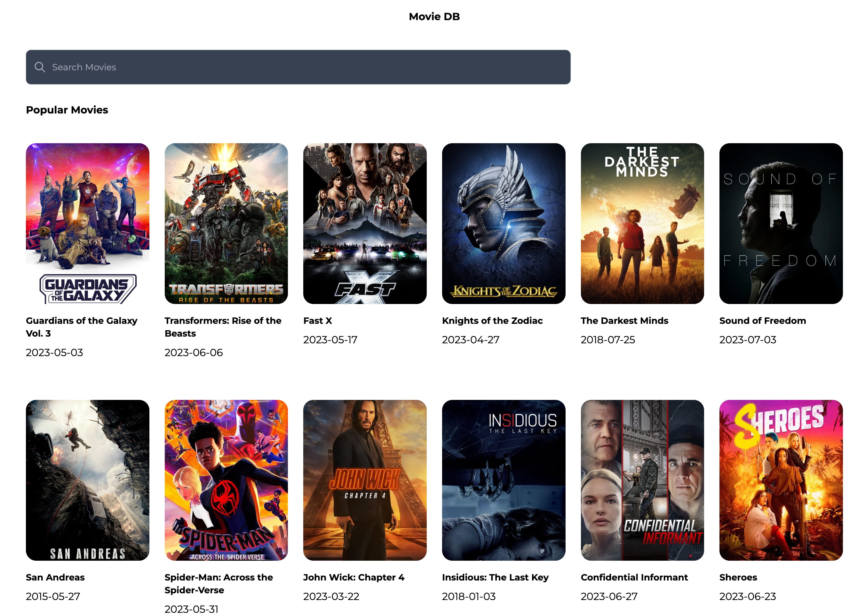The width and height of the screenshot is (857, 616).
Task: Click the Insidious date 2018-01-03
Action: tap(469, 597)
